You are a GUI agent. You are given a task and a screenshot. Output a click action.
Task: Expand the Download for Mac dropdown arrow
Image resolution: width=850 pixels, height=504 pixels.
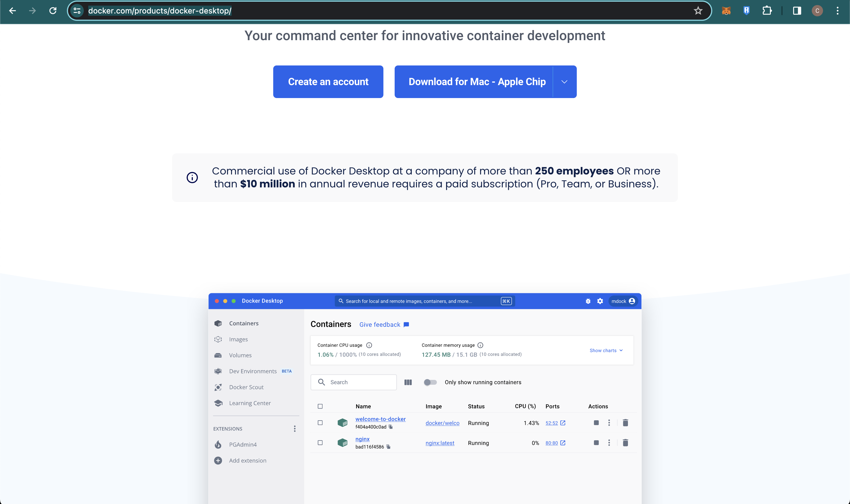[x=564, y=82]
